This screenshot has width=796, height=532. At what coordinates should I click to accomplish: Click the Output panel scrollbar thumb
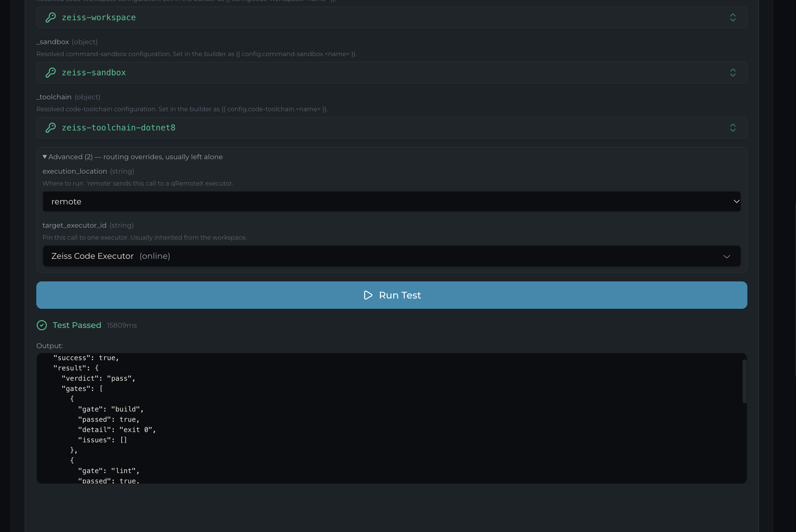744,381
